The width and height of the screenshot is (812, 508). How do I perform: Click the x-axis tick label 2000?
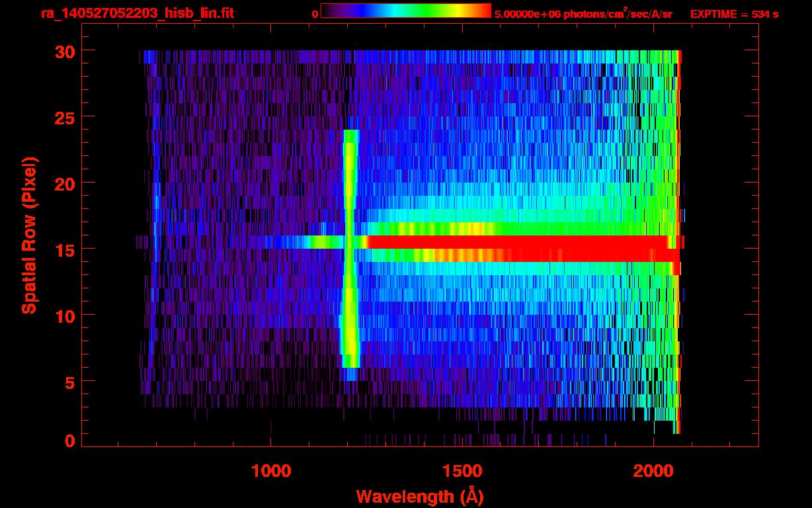tap(653, 471)
